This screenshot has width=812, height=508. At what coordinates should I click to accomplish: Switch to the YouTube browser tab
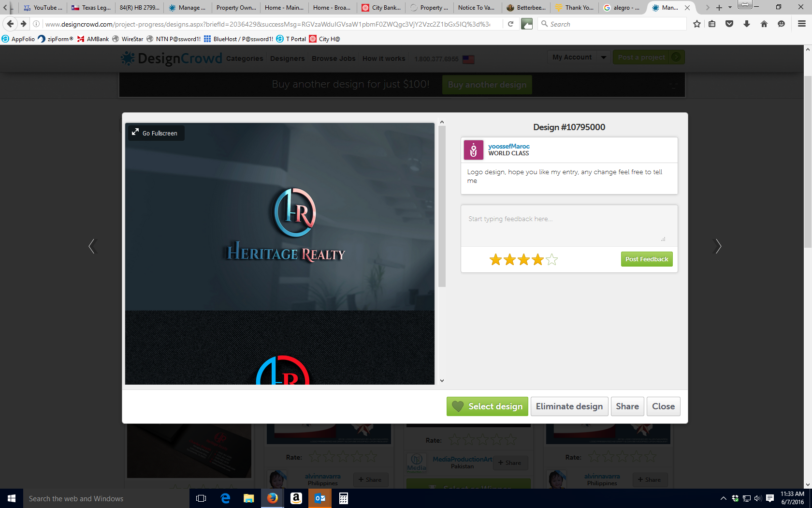click(x=43, y=7)
